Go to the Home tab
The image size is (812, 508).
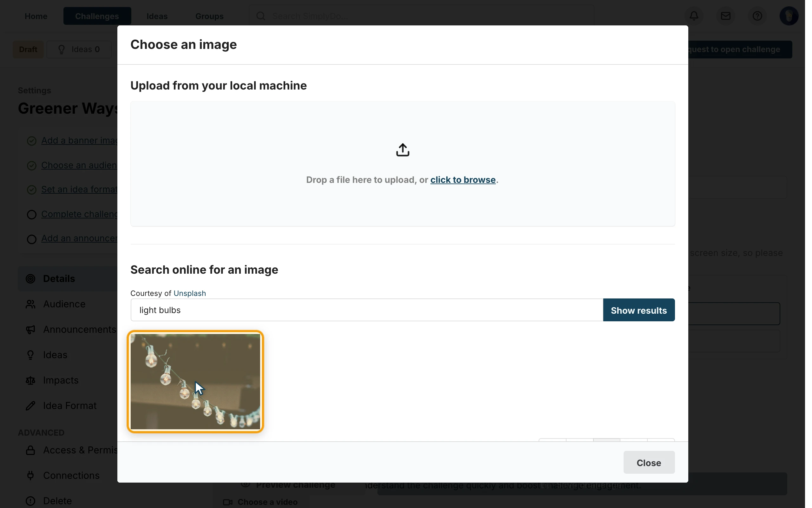pyautogui.click(x=36, y=16)
